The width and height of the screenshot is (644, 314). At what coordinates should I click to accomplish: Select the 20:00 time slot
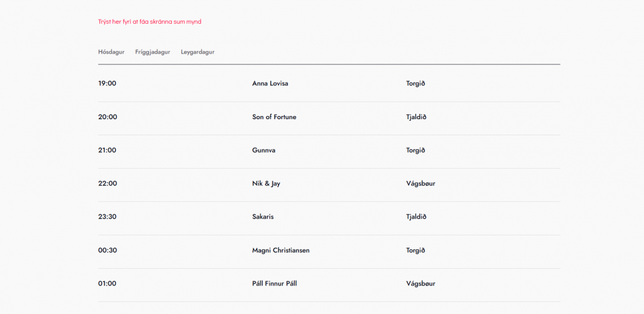pyautogui.click(x=108, y=117)
